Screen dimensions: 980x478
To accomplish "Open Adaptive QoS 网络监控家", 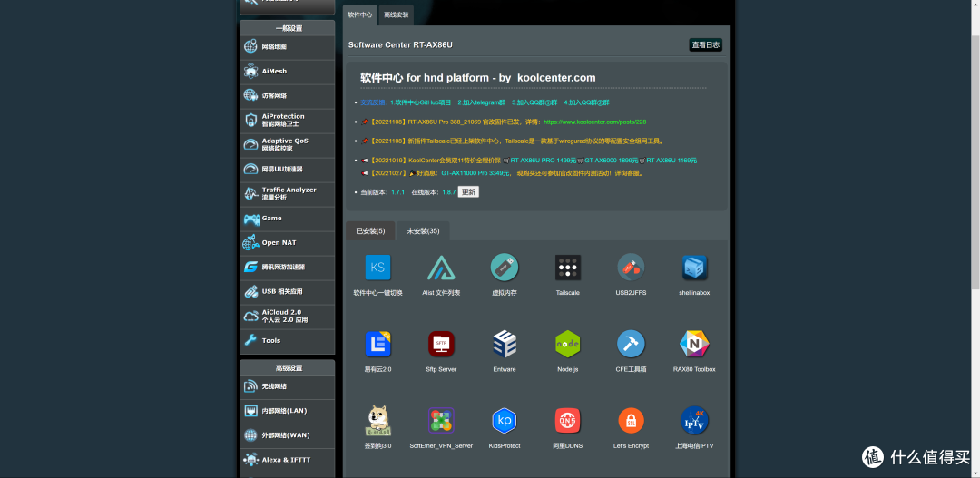I will [x=288, y=144].
